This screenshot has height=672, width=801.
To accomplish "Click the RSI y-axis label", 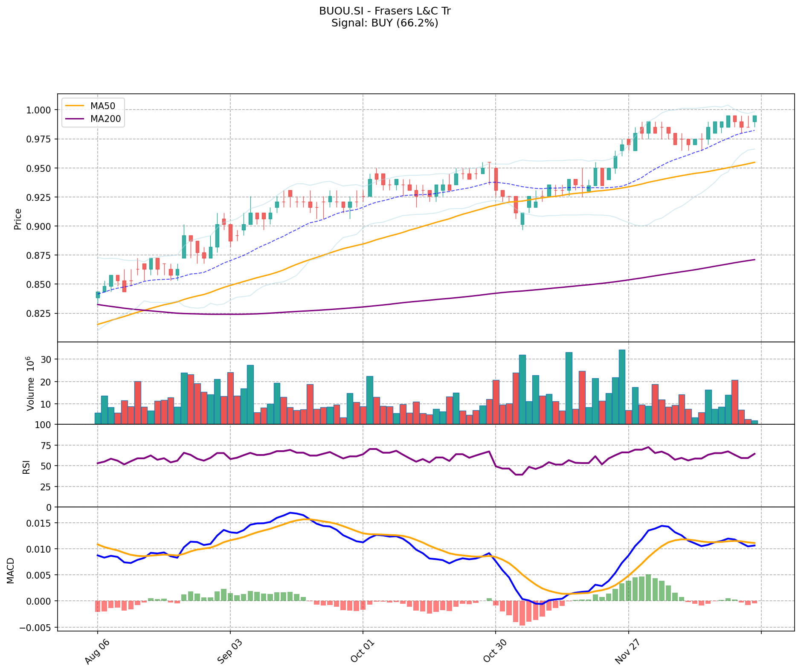I will (26, 466).
